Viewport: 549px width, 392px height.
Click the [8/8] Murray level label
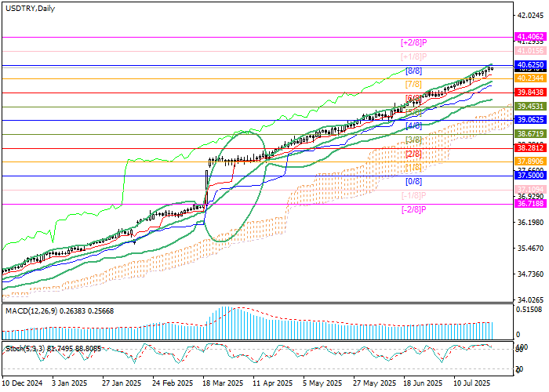tap(413, 71)
